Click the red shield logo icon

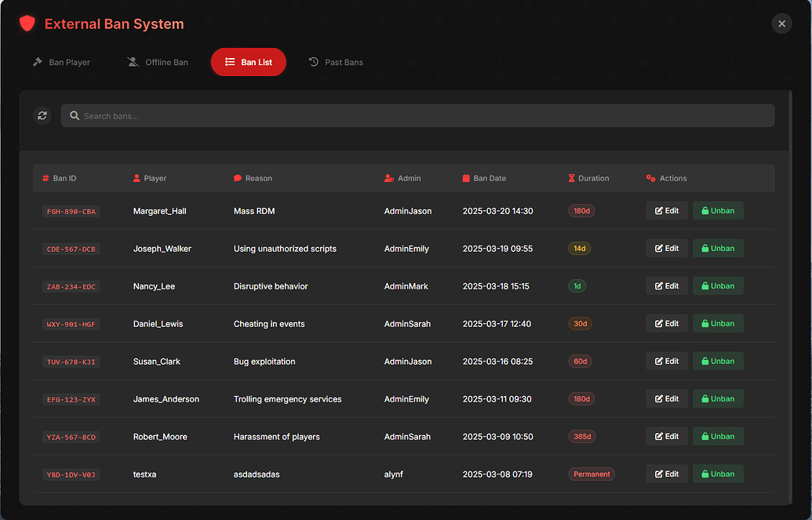point(27,24)
